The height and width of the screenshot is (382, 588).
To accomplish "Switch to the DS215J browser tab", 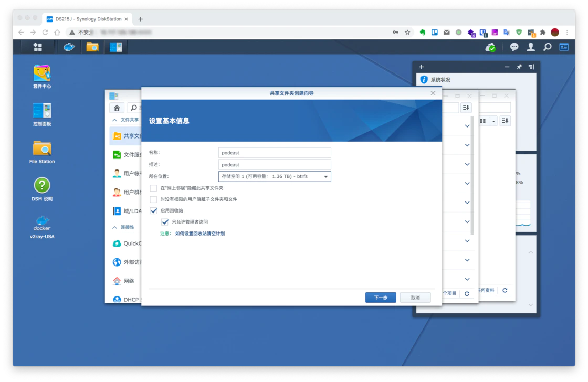I will pyautogui.click(x=88, y=19).
